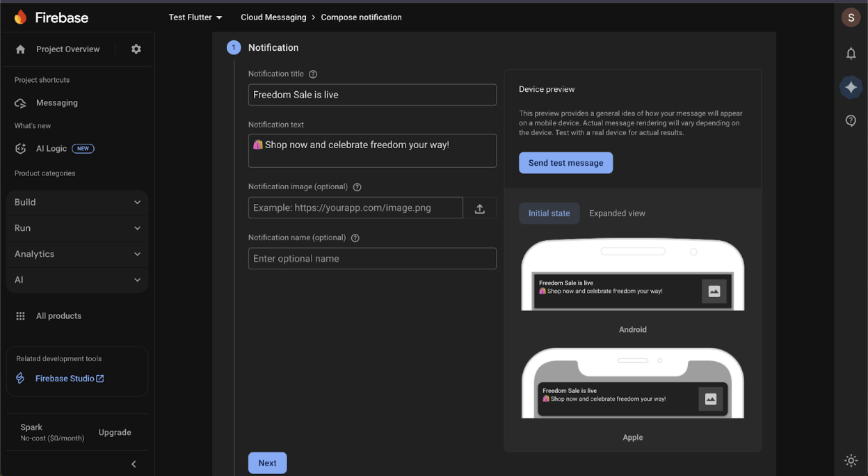Click the Notification image URL field
The height and width of the screenshot is (476, 868).
355,208
